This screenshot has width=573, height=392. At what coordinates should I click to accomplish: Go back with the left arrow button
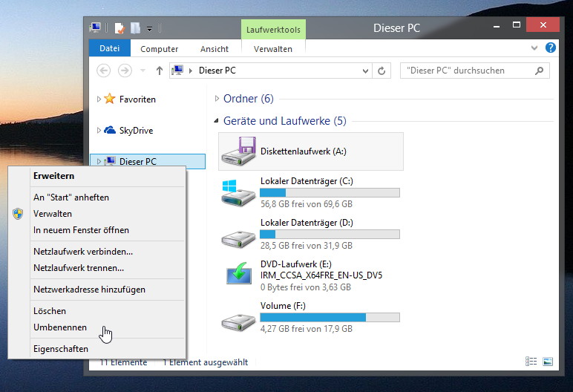(x=103, y=71)
